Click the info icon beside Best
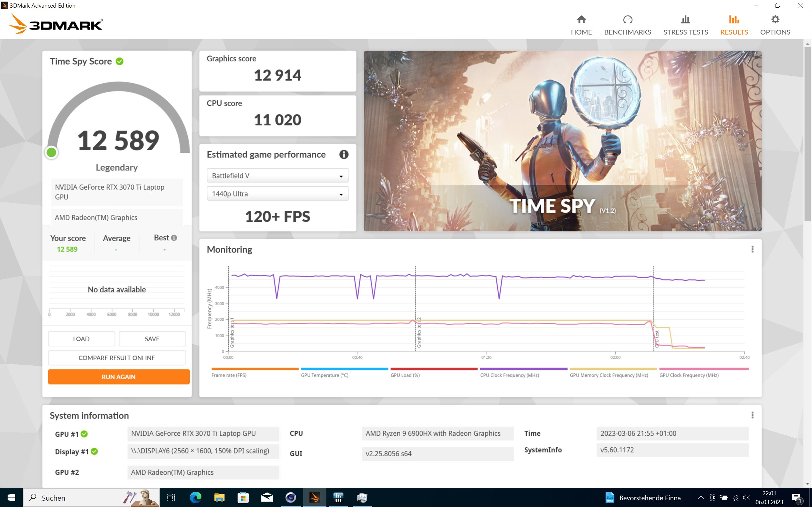 click(x=174, y=238)
